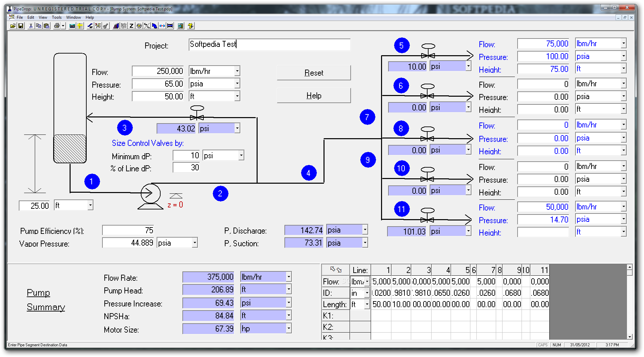Click the Pump Efficiency input field
Image resolution: width=644 pixels, height=357 pixels.
click(x=128, y=230)
